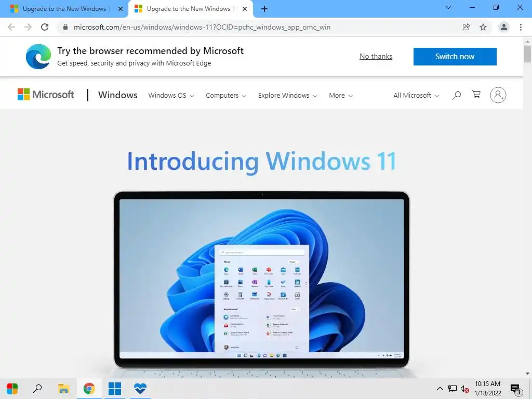
Task: Open a new tab with plus button
Action: tap(264, 9)
